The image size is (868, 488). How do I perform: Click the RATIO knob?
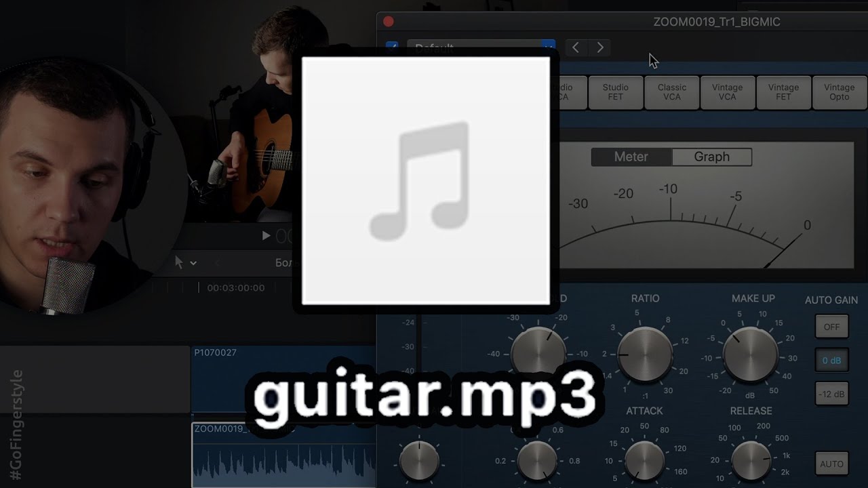pyautogui.click(x=645, y=354)
